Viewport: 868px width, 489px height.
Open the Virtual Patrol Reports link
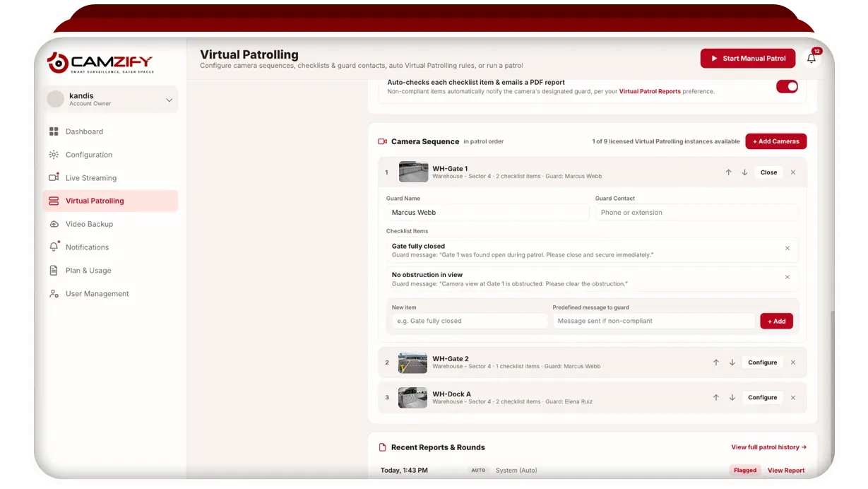click(x=650, y=92)
